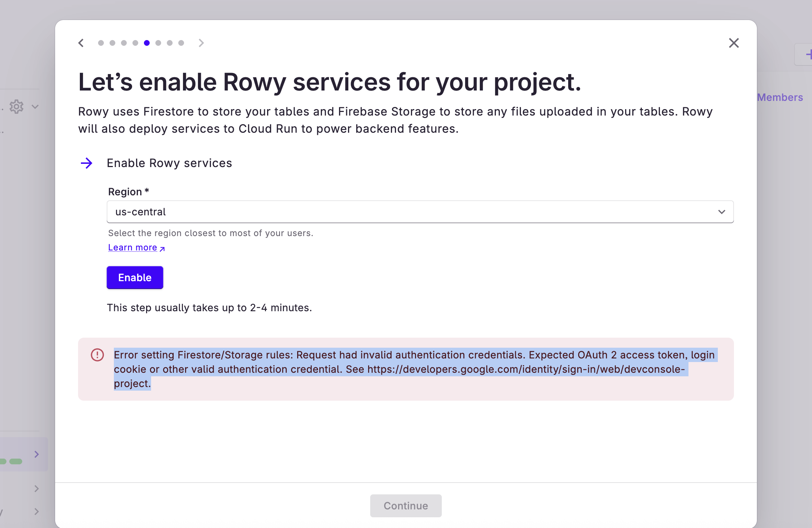This screenshot has width=812, height=528.
Task: Click the Enable button
Action: (135, 278)
